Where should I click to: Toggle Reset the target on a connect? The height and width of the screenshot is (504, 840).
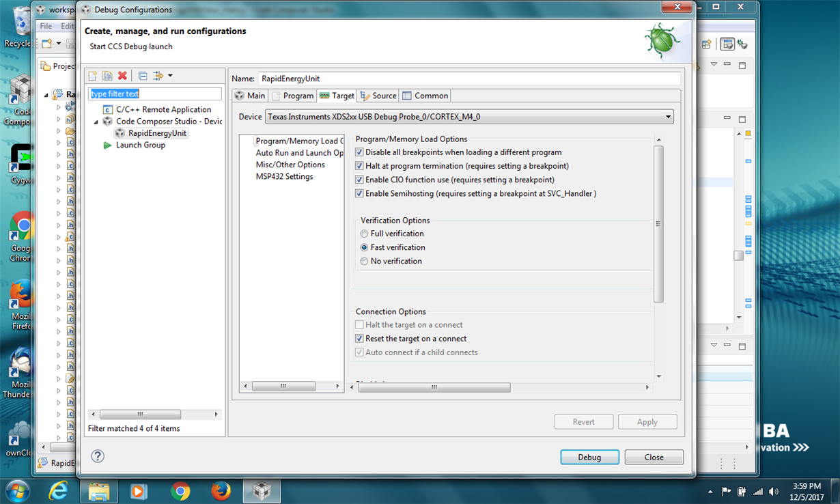click(360, 339)
